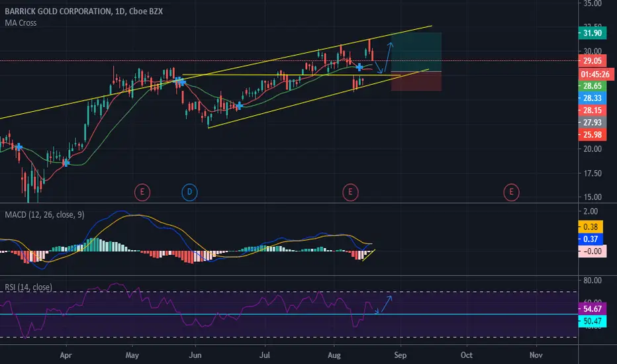Click the purple 54.67 RSI value

pyautogui.click(x=593, y=309)
